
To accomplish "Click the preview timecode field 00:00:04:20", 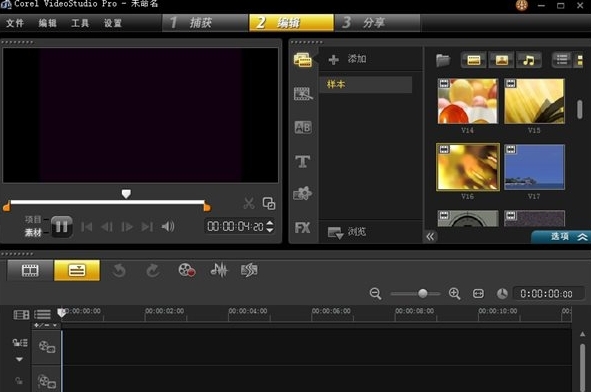I will (235, 226).
